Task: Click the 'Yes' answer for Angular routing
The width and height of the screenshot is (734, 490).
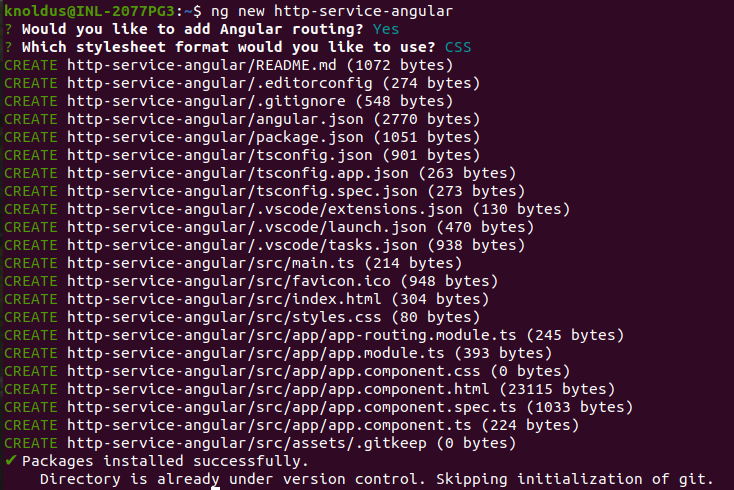Action: (385, 29)
